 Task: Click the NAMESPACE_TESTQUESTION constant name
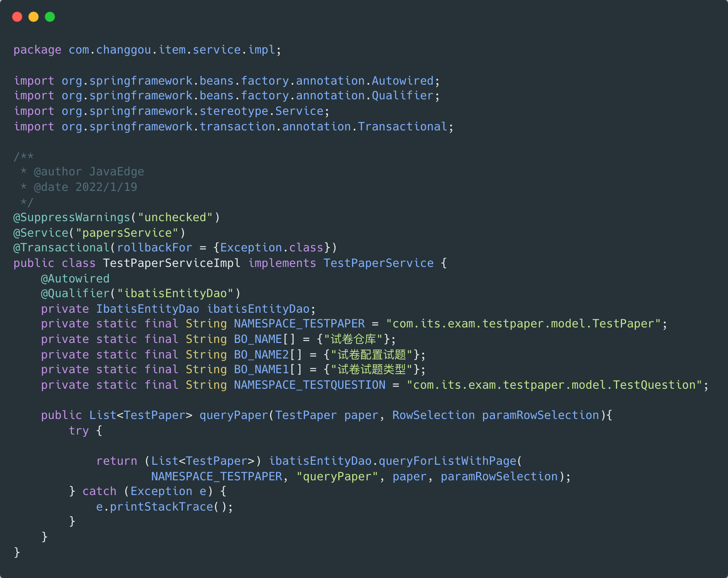point(310,385)
